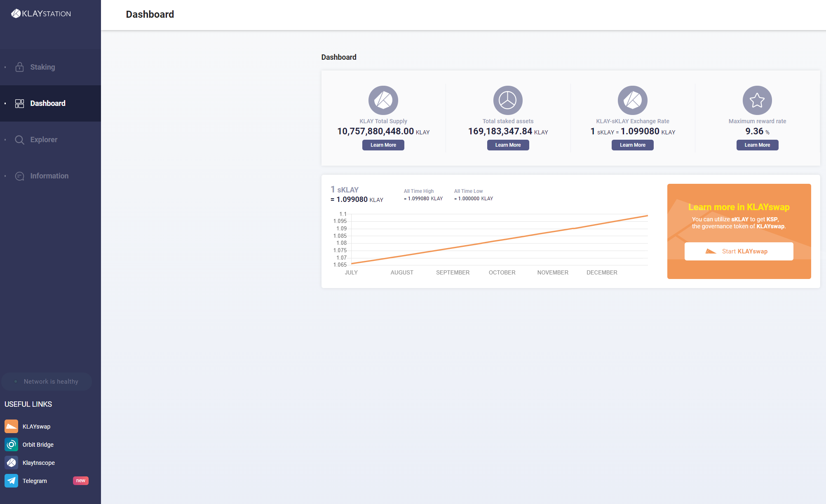Go to the Explorer menu item
Image resolution: width=826 pixels, height=504 pixels.
point(50,140)
